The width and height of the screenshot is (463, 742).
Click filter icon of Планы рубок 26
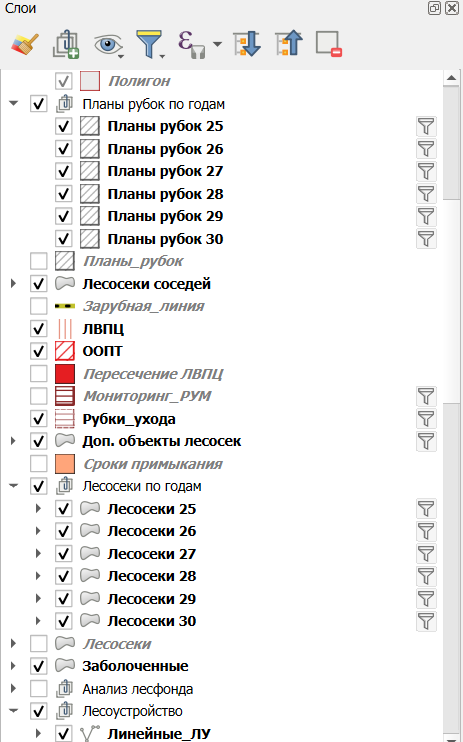[x=426, y=149]
